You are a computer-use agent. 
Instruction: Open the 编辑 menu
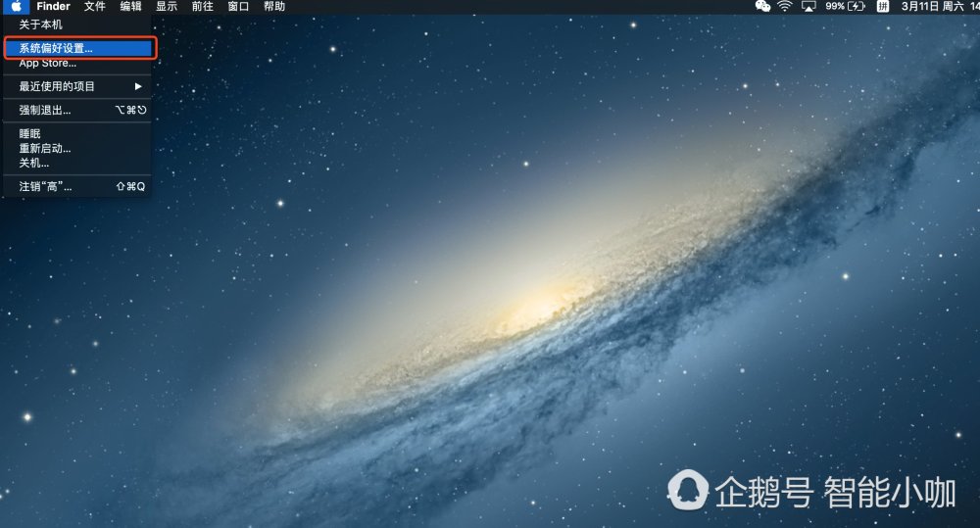tap(130, 6)
